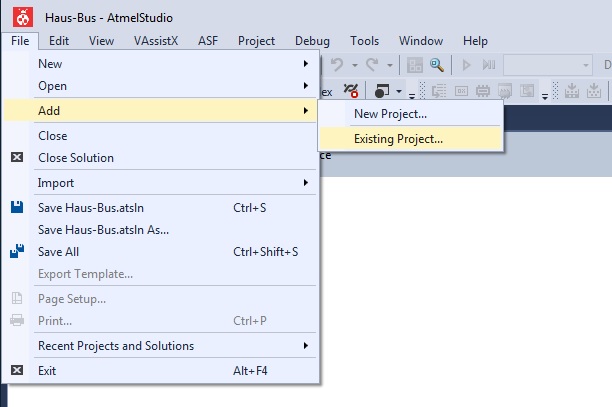612x407 pixels.
Task: Click the Undo arrow icon in toolbar
Action: [337, 65]
